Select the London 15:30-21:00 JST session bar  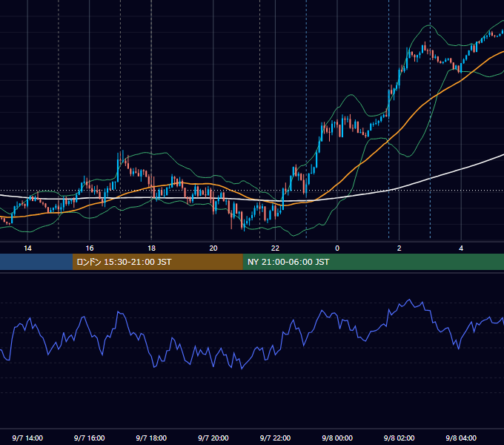(x=157, y=262)
